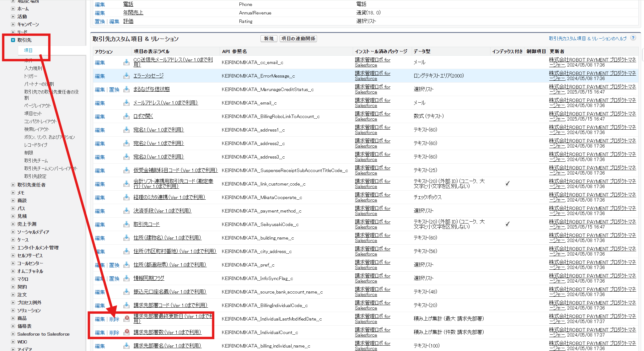The height and width of the screenshot is (351, 644).
Task: Click the help icon beside 取引先カスタム項目 & リレーション
Action: 633,38
